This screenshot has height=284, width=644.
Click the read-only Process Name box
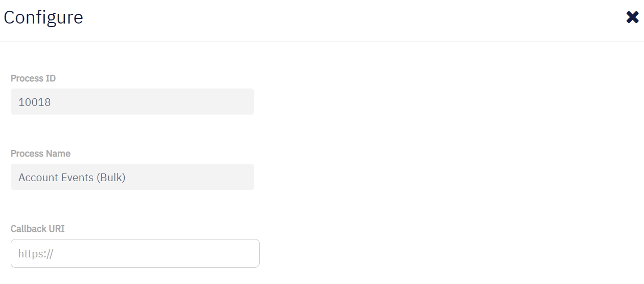179,177
